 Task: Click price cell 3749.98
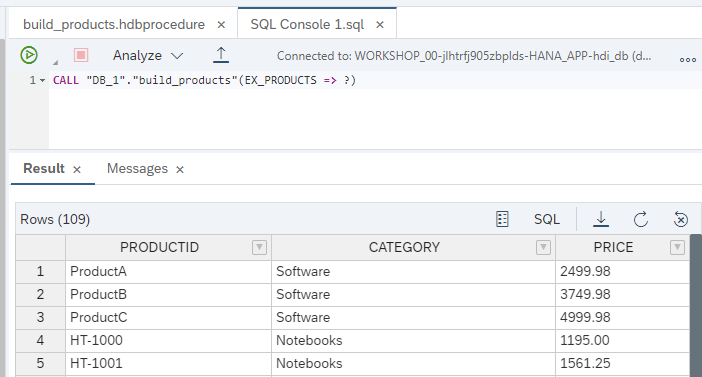(622, 295)
